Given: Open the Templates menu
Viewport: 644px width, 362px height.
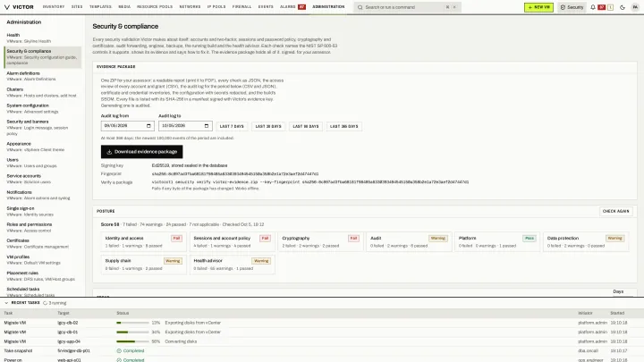Looking at the screenshot, I should (100, 7).
